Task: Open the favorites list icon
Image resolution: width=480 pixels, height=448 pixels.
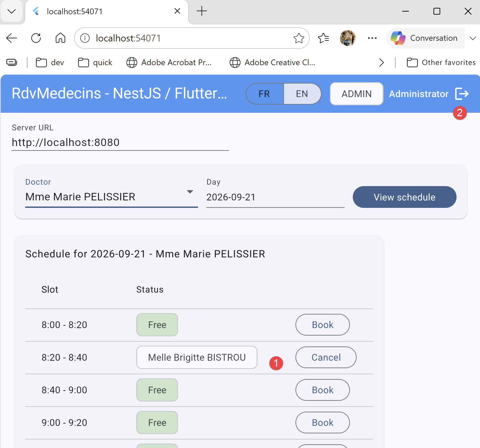Action: pos(323,38)
